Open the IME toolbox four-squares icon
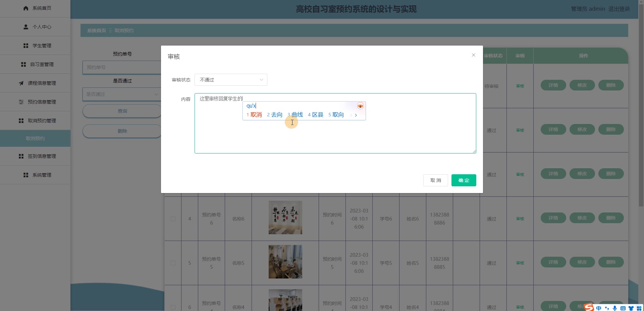 639,308
